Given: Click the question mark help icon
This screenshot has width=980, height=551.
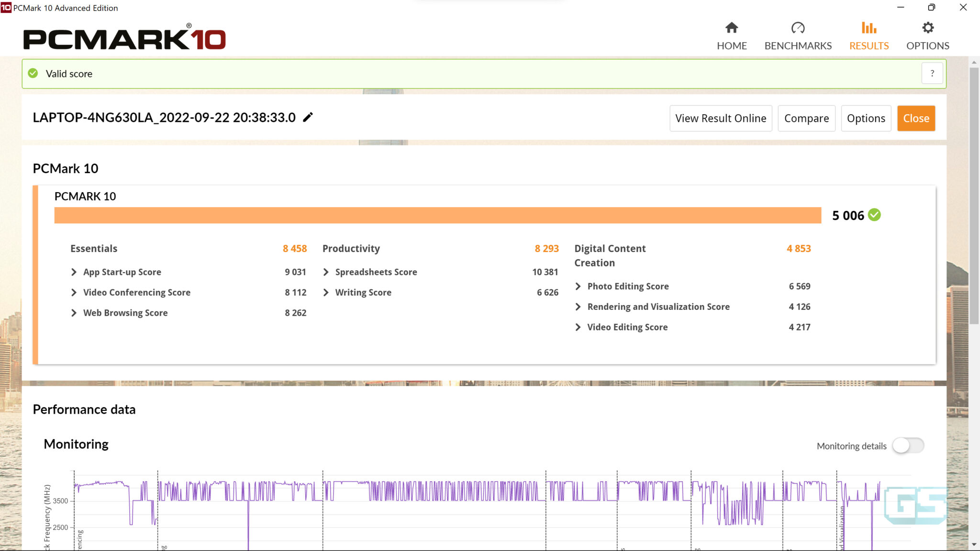Looking at the screenshot, I should pyautogui.click(x=932, y=74).
